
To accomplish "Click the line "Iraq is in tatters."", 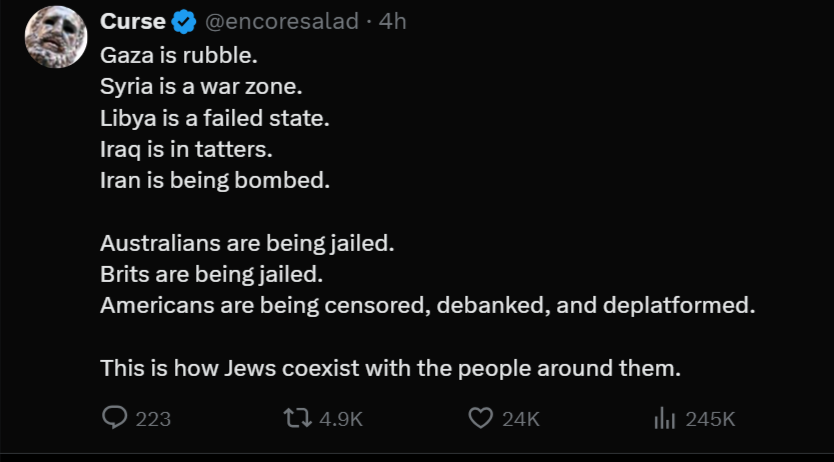I will point(186,150).
